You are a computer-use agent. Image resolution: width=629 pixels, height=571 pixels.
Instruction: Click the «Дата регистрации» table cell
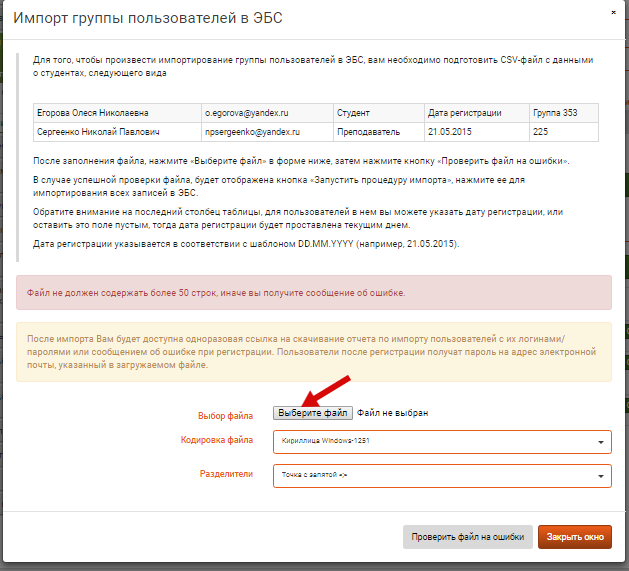(475, 113)
